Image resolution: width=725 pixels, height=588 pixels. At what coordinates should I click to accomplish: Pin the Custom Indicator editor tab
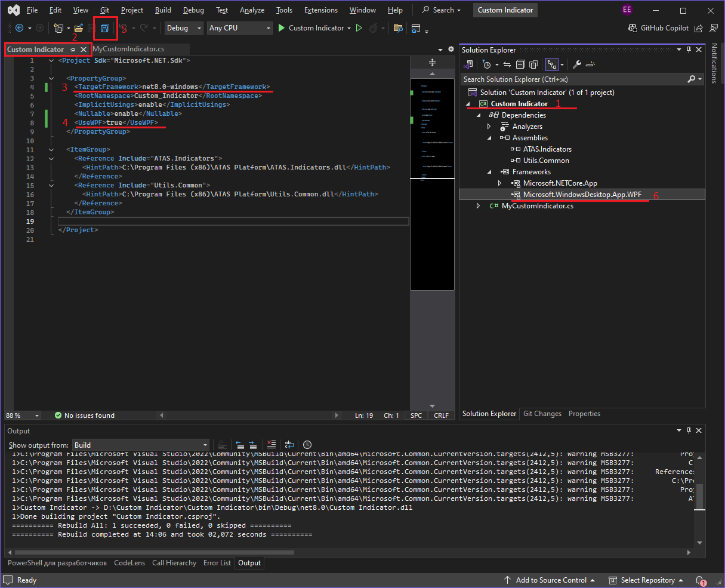[73, 50]
